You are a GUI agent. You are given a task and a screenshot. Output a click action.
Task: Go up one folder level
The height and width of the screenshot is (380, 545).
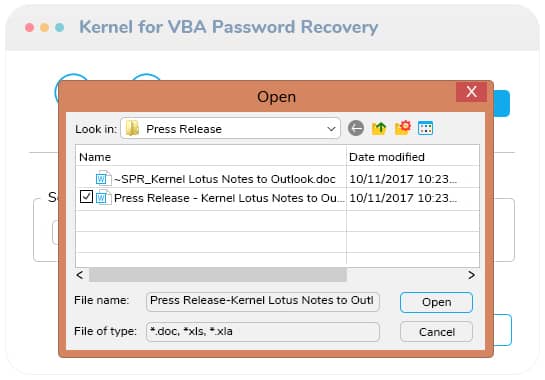click(379, 128)
